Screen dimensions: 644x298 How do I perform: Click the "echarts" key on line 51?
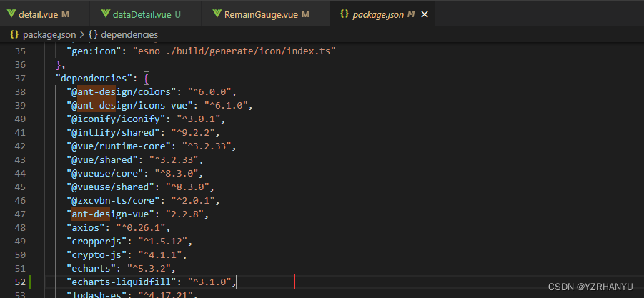click(91, 269)
